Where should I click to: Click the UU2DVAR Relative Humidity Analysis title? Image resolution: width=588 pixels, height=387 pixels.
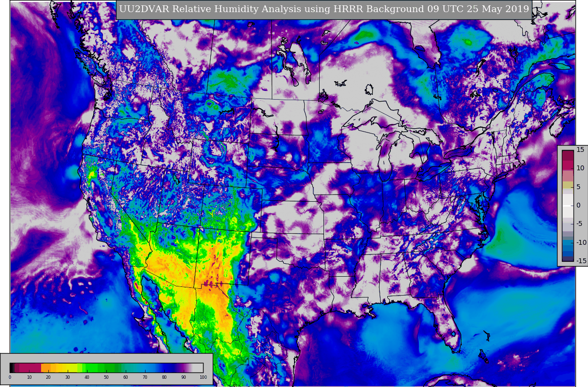coord(324,9)
